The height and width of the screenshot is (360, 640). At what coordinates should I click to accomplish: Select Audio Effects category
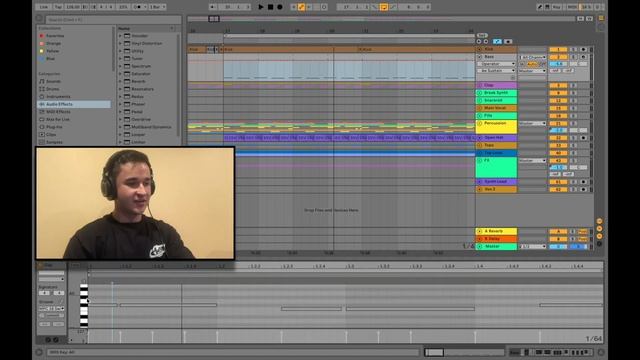(74, 104)
